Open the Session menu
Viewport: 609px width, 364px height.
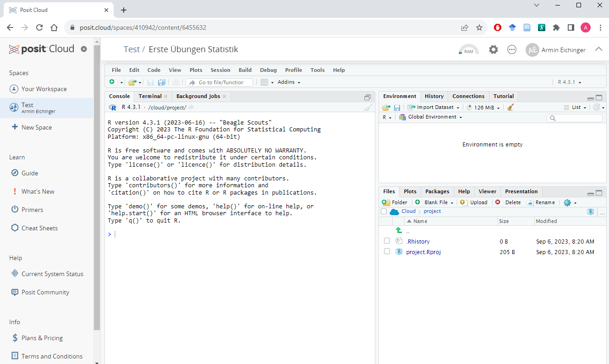(x=220, y=70)
